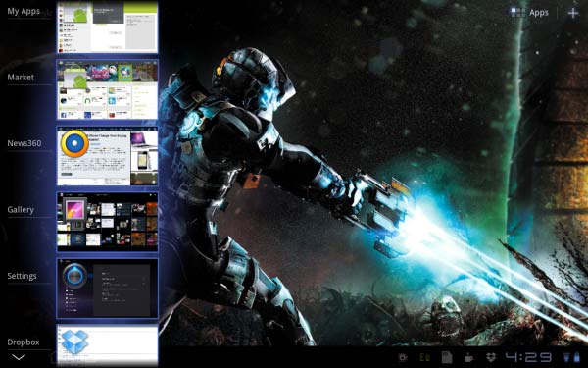This screenshot has height=368, width=588.
Task: Select the Gallery label in recents
Action: 21,210
